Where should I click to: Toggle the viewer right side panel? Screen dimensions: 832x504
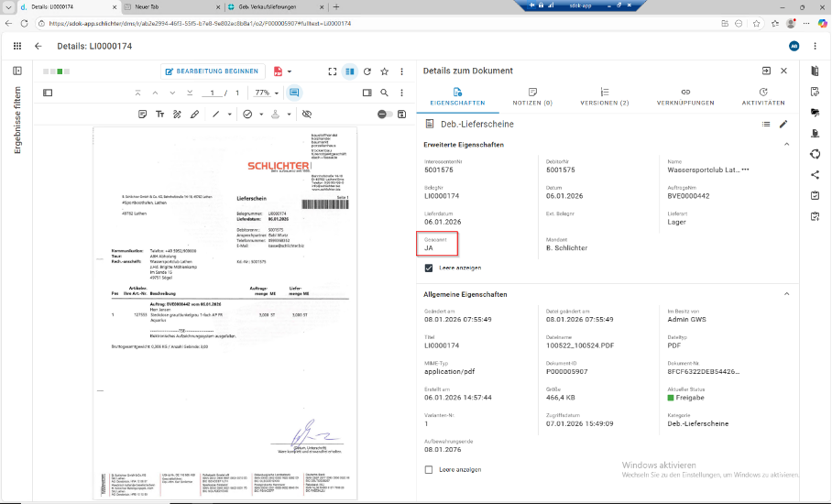pyautogui.click(x=367, y=93)
